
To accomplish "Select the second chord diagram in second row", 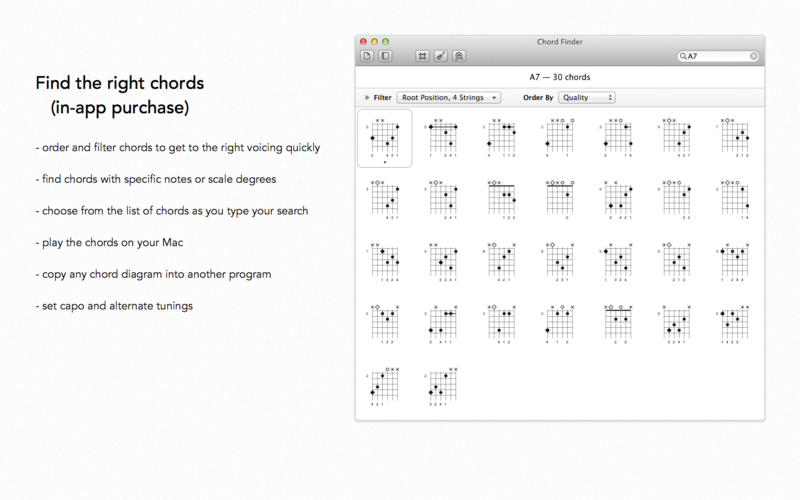I will 443,200.
